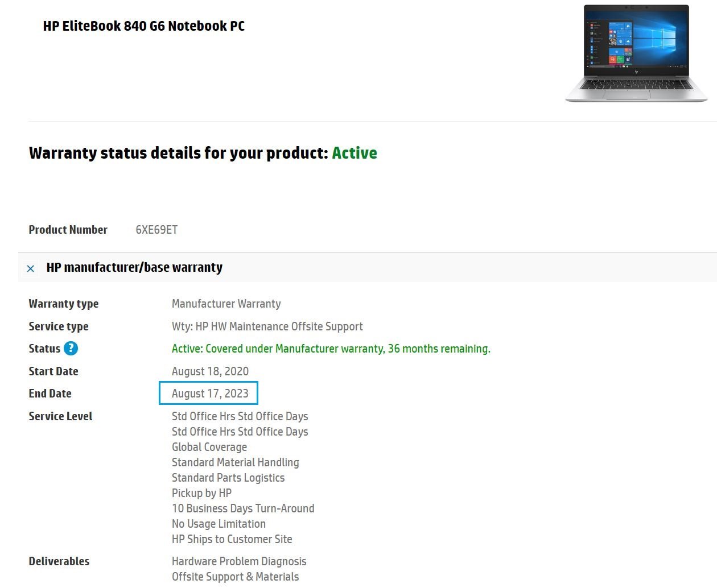717x588 pixels.
Task: Click Hardware Problem Diagnosis deliverable
Action: point(239,561)
